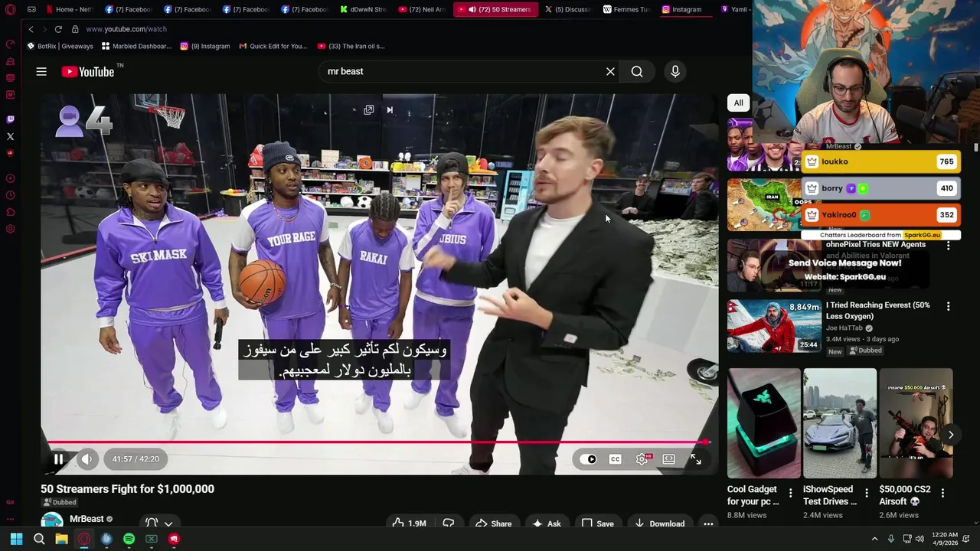Open options for Cool Gadget short
This screenshot has height=551, width=980.
(x=791, y=494)
